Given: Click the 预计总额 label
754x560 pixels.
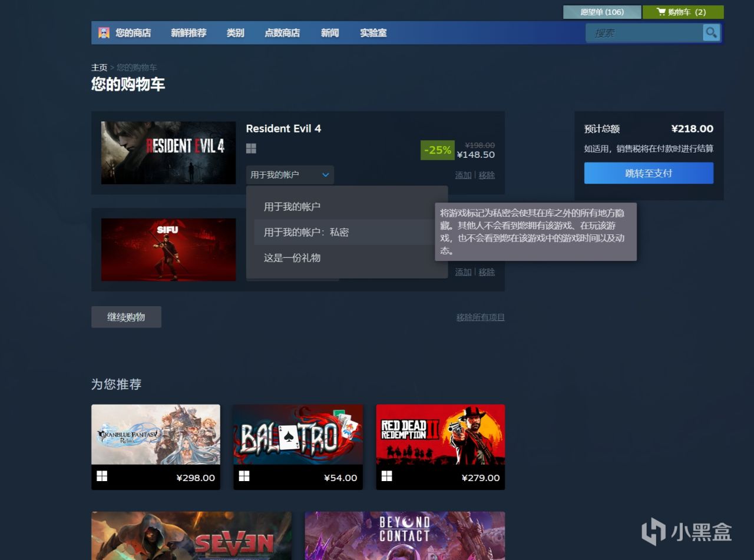Looking at the screenshot, I should [x=602, y=129].
